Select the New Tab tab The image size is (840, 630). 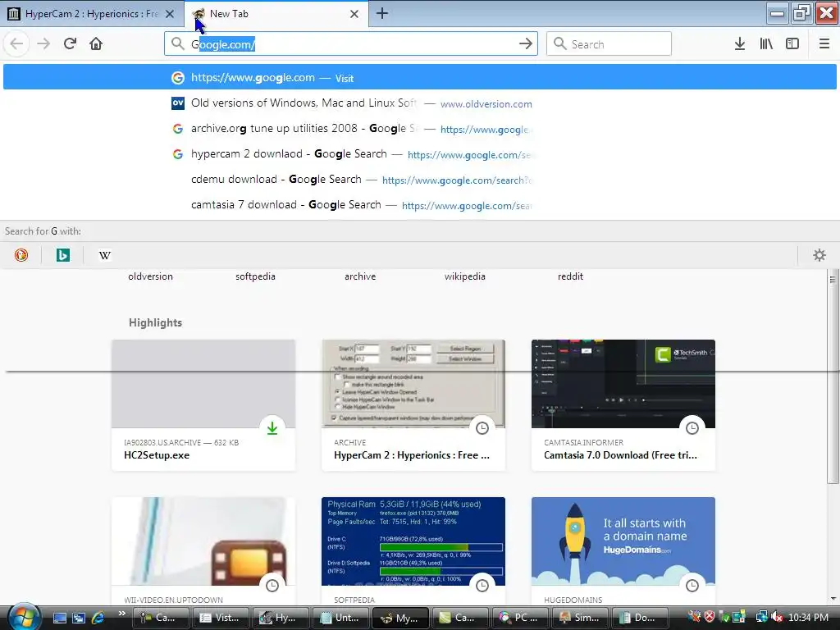tap(276, 14)
